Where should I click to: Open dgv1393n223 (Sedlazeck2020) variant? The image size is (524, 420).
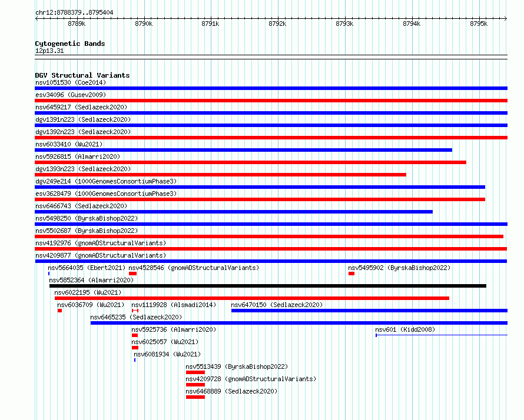pos(83,169)
